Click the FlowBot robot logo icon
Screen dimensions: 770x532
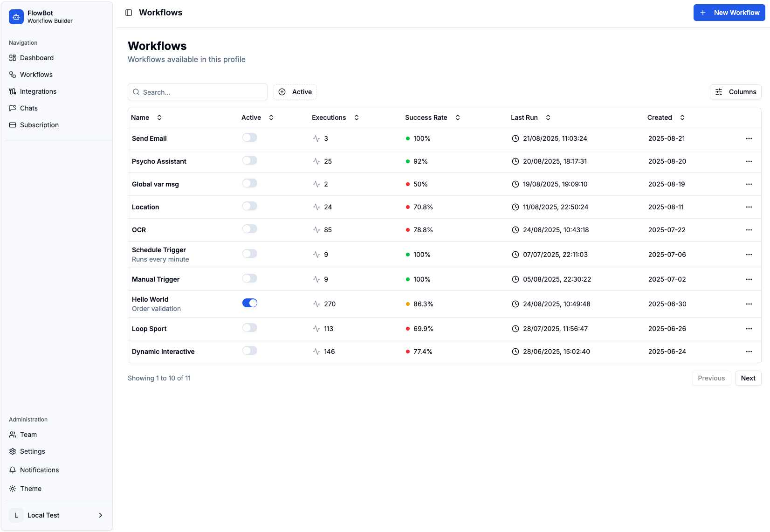(x=16, y=17)
